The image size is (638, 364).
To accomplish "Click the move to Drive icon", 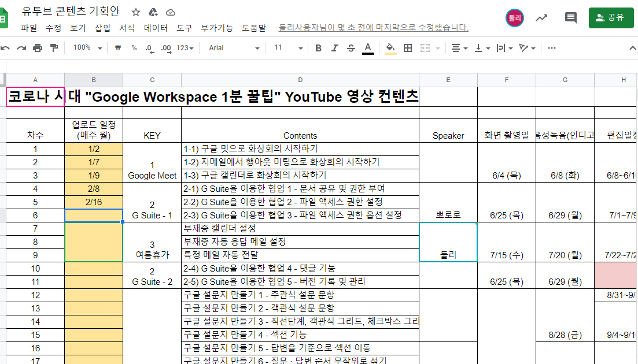I will click(x=153, y=12).
